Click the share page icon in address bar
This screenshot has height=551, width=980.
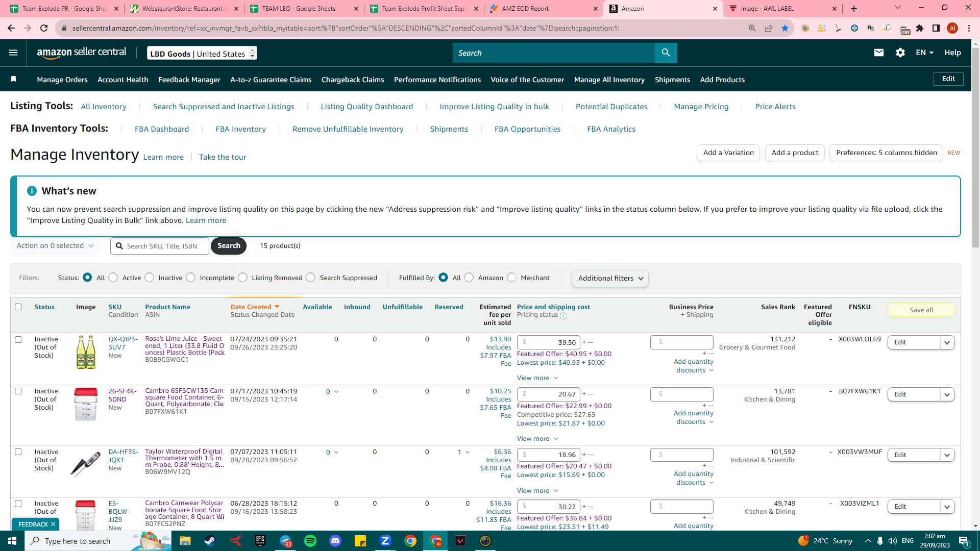(769, 28)
